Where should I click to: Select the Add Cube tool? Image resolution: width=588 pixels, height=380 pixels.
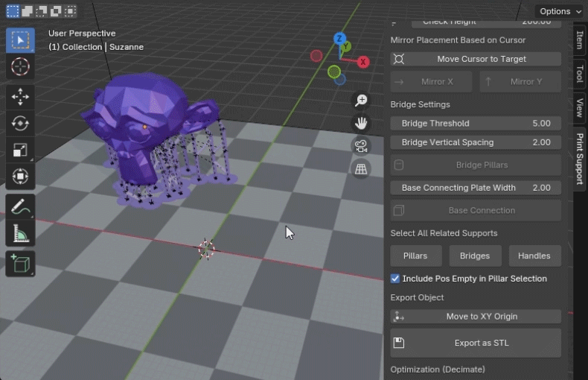[20, 264]
